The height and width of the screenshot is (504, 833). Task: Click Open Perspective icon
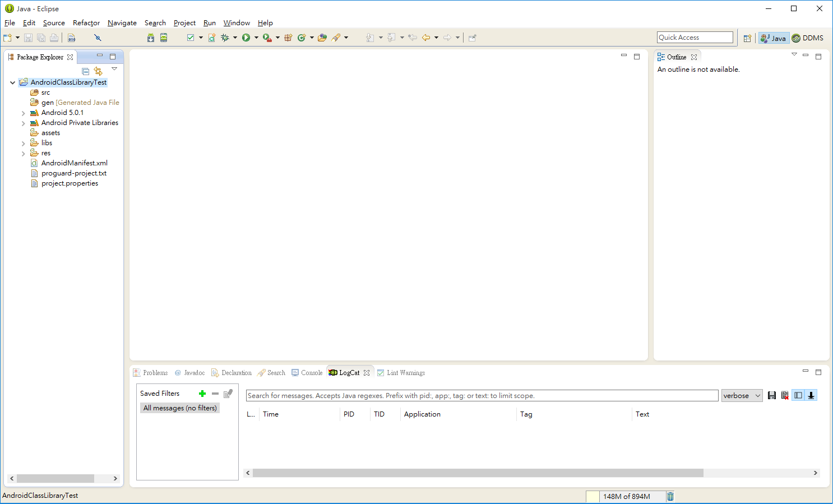(747, 38)
